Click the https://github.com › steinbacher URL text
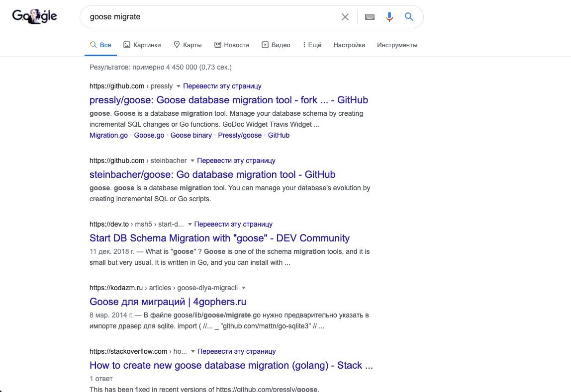Screen dimensions: 571x392 (138, 161)
